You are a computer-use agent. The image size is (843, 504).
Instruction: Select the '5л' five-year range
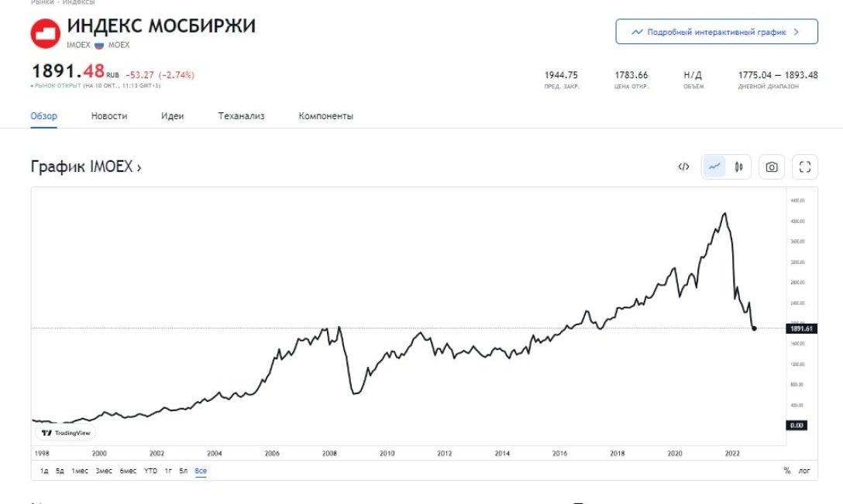(x=183, y=471)
